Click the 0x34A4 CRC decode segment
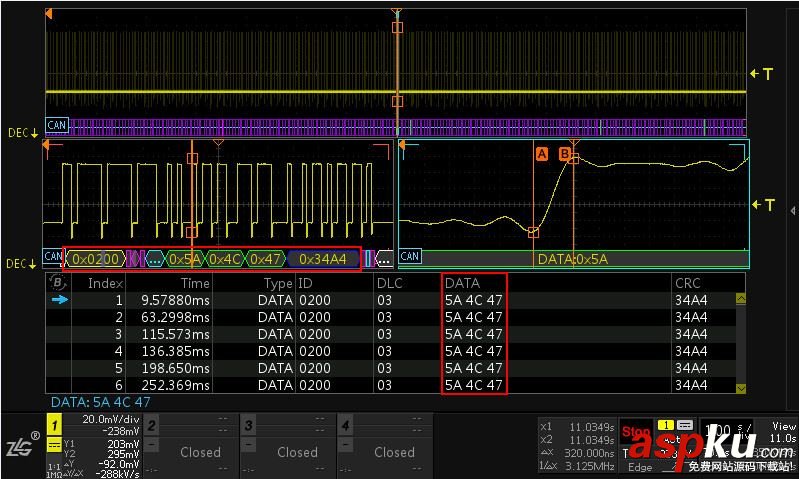 323,259
